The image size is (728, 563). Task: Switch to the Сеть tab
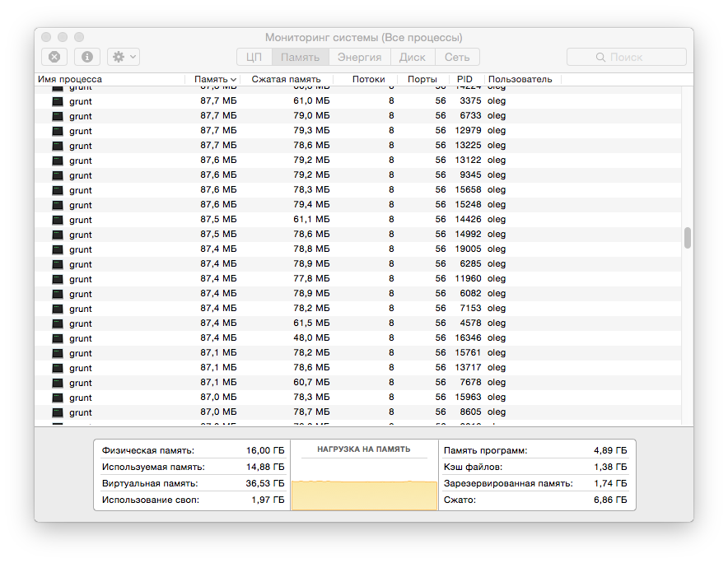tap(457, 57)
